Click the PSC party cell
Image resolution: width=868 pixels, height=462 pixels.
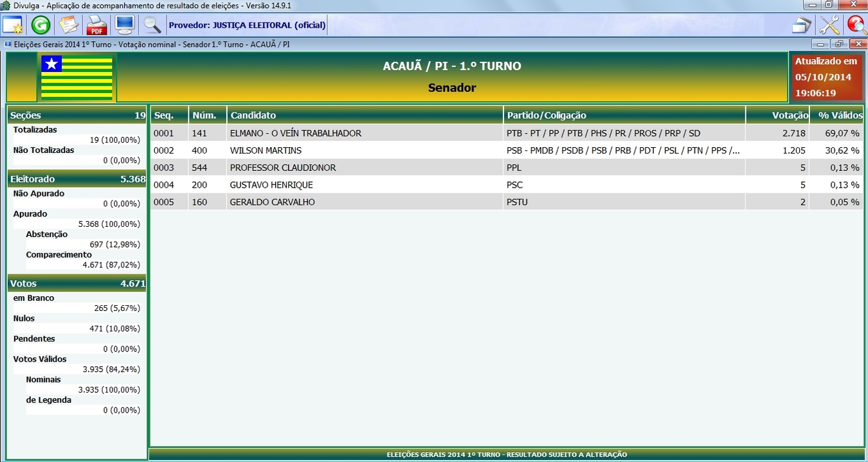click(625, 185)
